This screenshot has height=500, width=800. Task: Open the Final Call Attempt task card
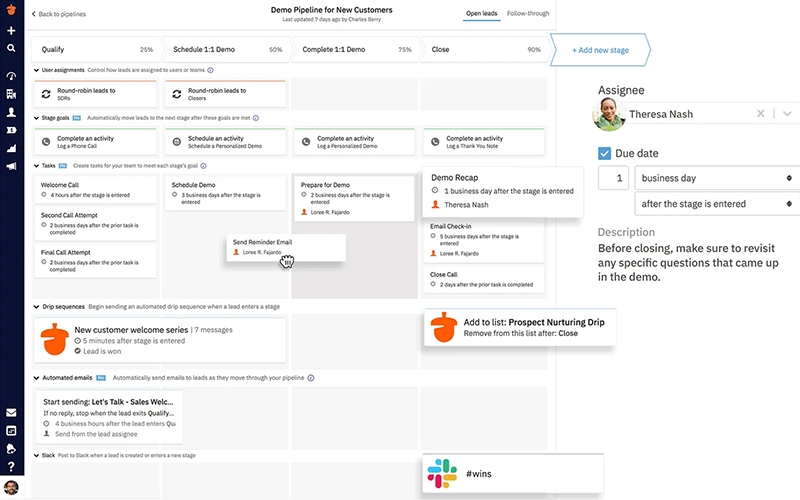(95, 260)
